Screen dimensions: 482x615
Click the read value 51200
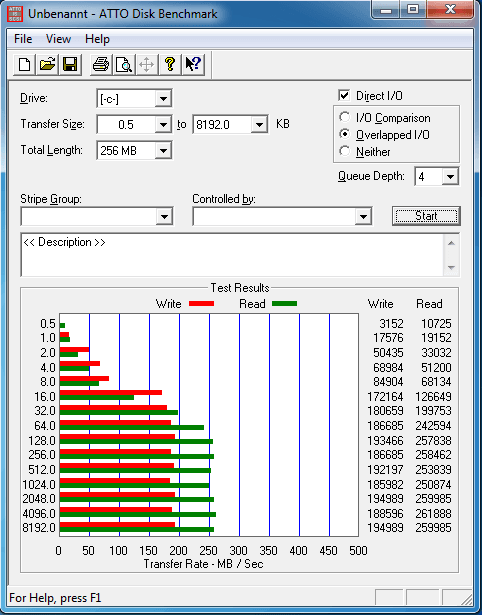click(x=436, y=368)
